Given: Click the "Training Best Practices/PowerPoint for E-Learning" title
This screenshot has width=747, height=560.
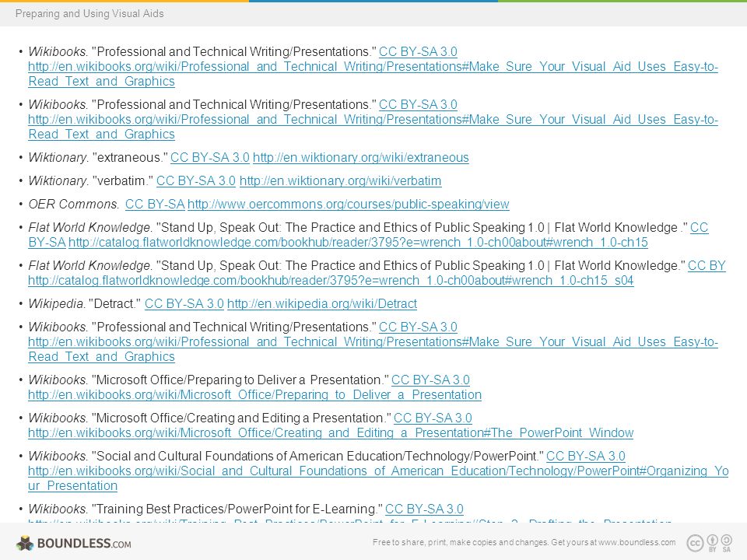Looking at the screenshot, I should click(237, 509).
